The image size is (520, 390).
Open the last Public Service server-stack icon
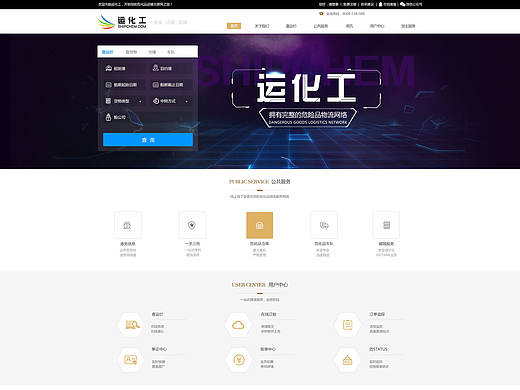click(x=386, y=225)
